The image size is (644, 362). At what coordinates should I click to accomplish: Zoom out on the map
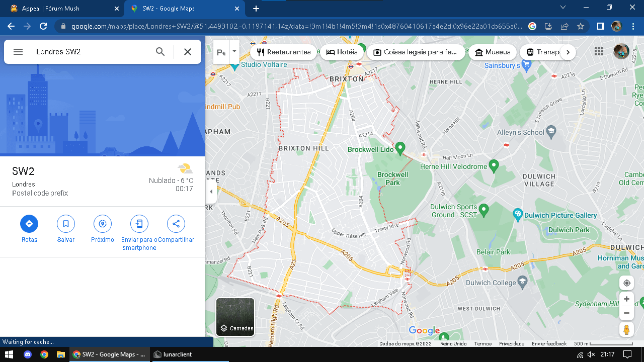626,313
